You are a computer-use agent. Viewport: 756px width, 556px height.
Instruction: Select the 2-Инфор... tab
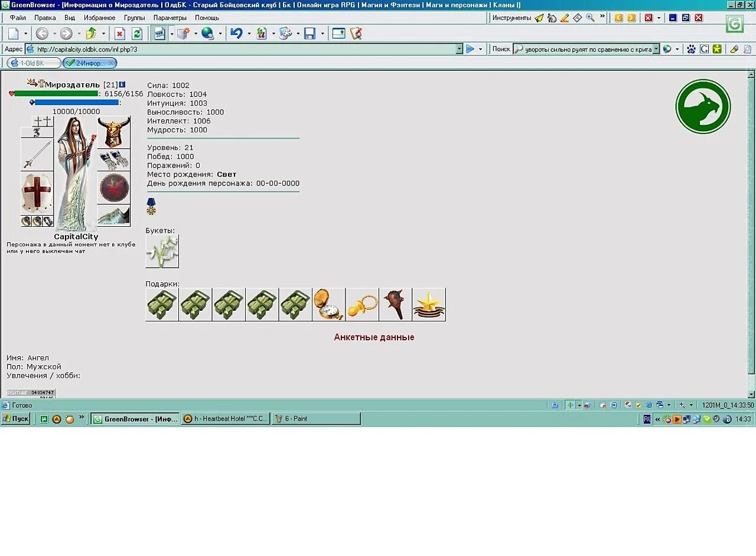90,63
